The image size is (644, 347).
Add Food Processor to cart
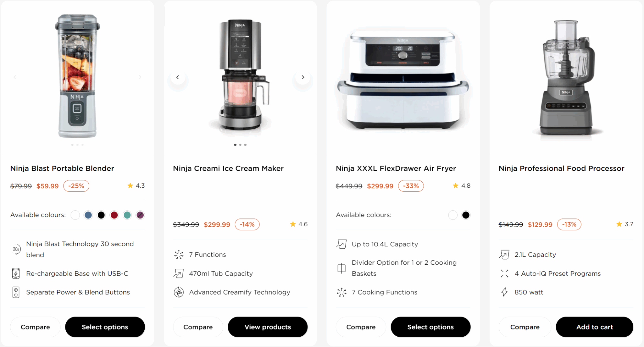point(594,327)
